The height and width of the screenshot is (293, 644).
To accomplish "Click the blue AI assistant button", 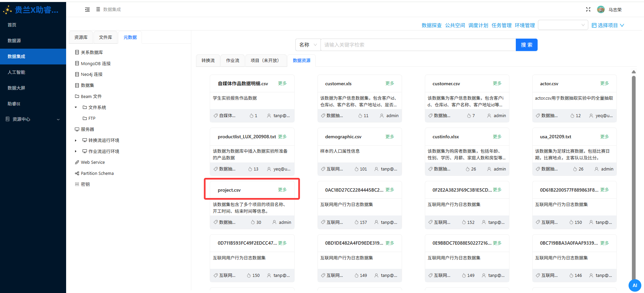I will pyautogui.click(x=635, y=285).
